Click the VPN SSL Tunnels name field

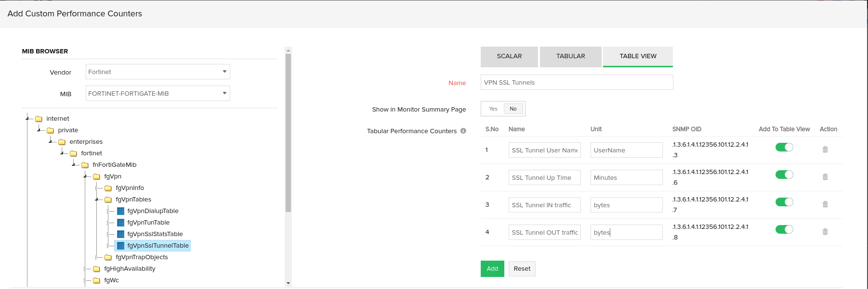click(x=576, y=82)
